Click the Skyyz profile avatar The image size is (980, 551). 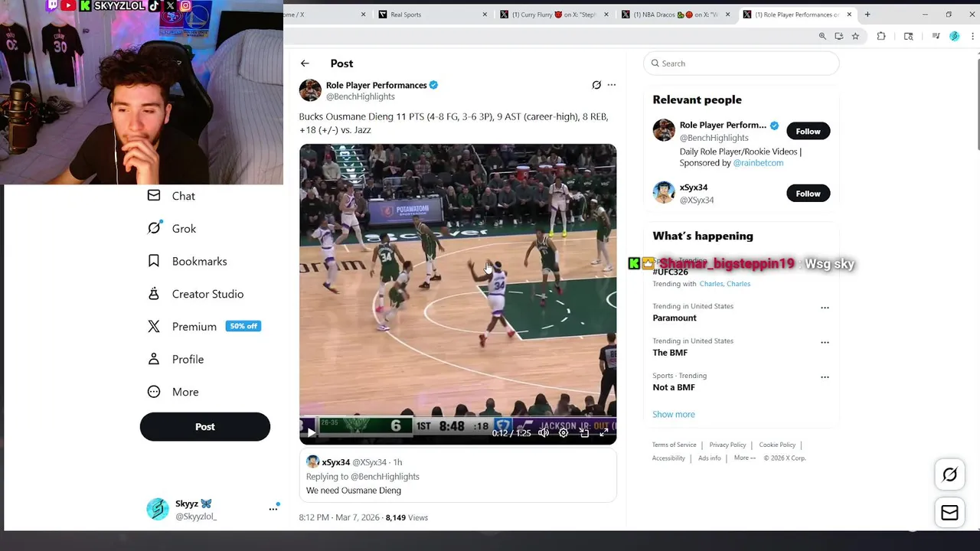pyautogui.click(x=158, y=509)
